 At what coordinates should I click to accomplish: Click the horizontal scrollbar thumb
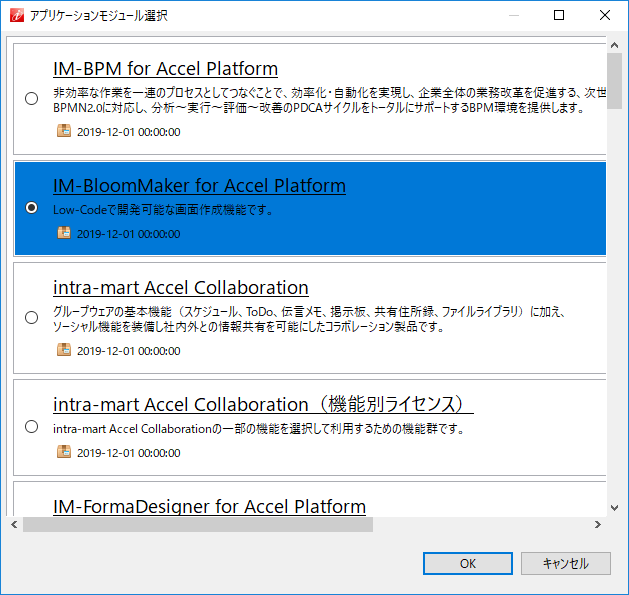pos(198,524)
